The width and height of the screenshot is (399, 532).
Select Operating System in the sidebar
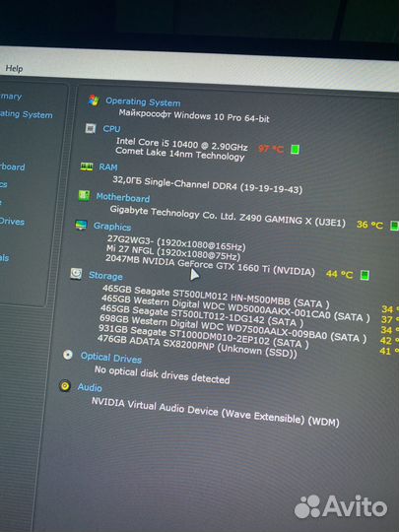[27, 114]
